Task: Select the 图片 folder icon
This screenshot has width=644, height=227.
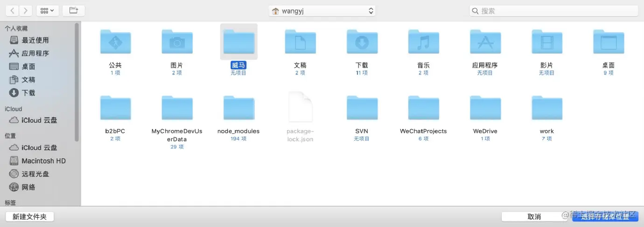Action: (177, 42)
